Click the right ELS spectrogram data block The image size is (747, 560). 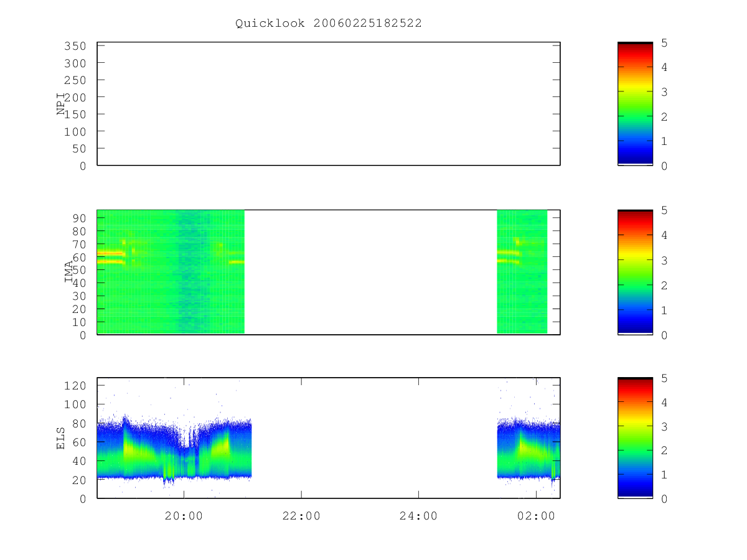(529, 451)
